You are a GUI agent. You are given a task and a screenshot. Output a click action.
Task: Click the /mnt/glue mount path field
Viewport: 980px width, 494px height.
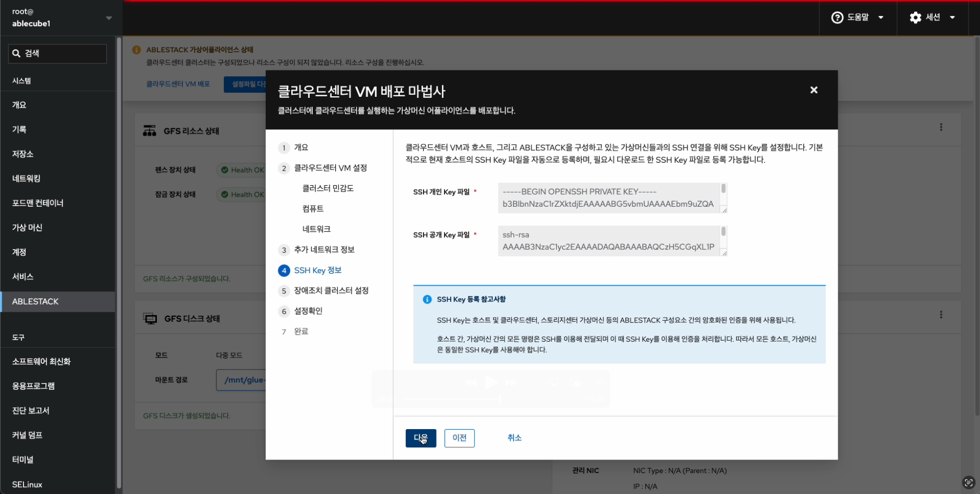[x=241, y=380]
